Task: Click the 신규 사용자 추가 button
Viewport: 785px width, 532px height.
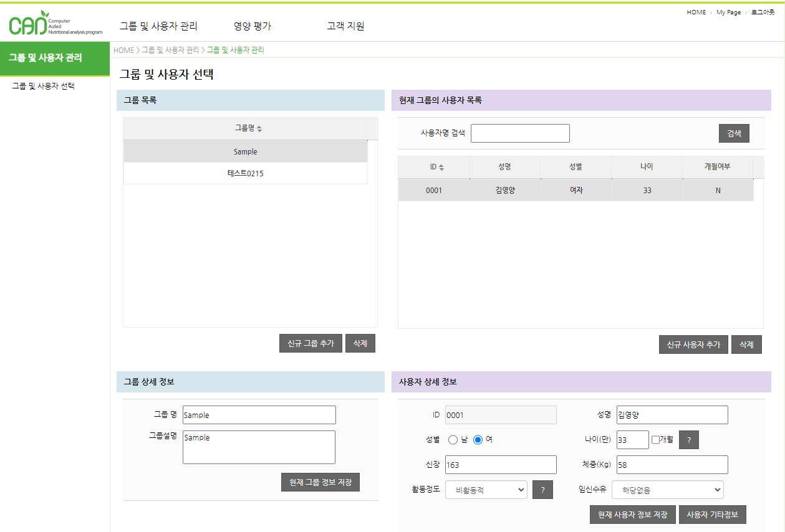Action: 693,344
